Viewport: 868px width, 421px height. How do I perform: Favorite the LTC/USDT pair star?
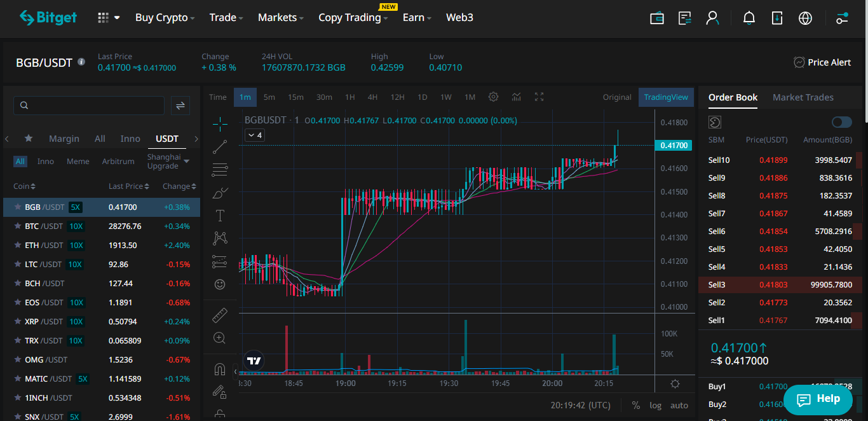(x=18, y=265)
